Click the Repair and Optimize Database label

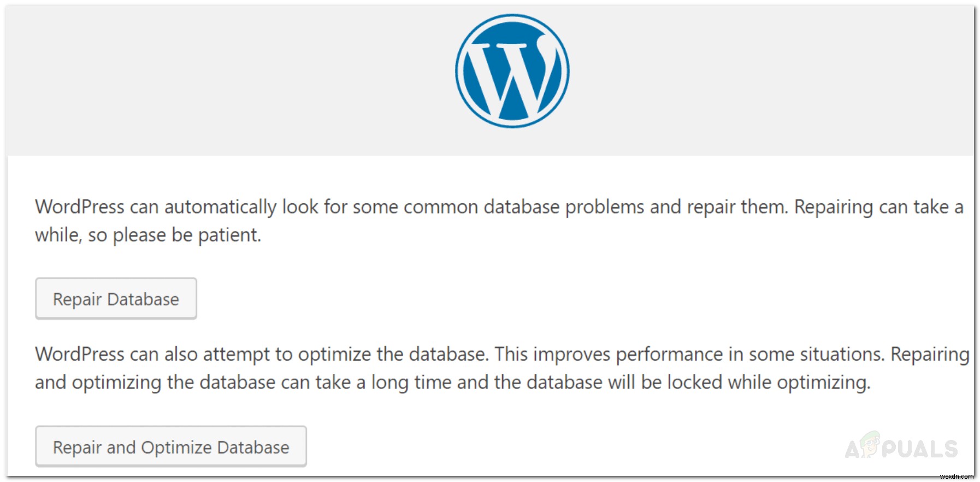point(170,446)
